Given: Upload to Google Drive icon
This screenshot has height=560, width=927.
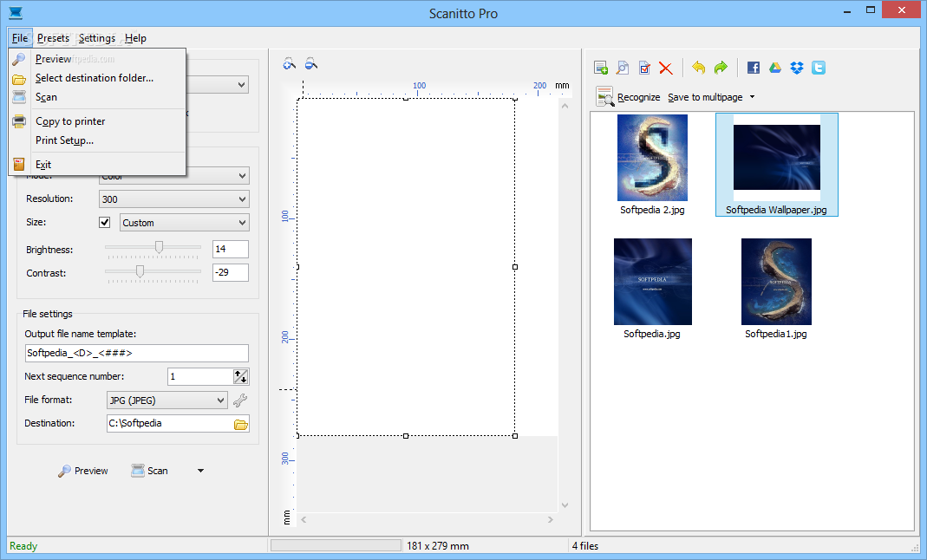Looking at the screenshot, I should [x=775, y=68].
